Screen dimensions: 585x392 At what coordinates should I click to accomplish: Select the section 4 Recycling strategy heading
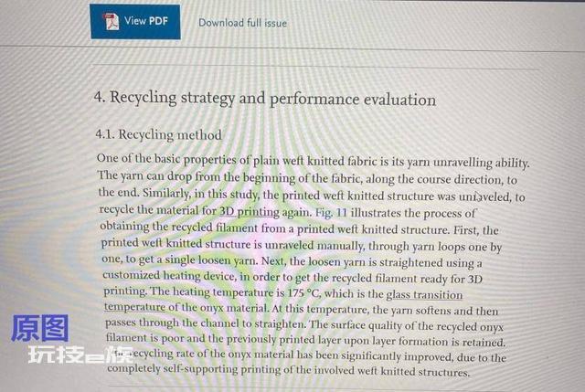(265, 99)
